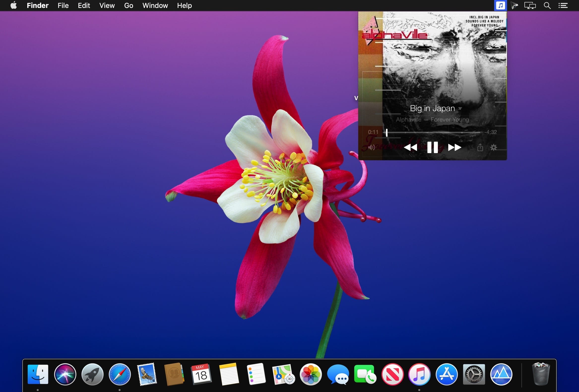
Task: Open System Preferences from the Dock
Action: coord(474,374)
